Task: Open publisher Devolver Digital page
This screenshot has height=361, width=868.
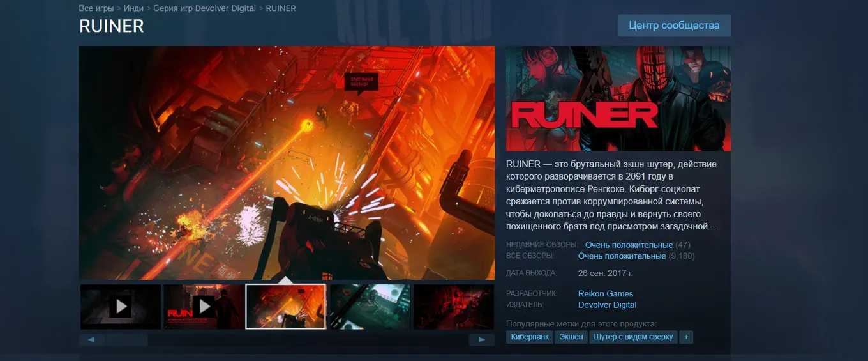Action: (607, 305)
